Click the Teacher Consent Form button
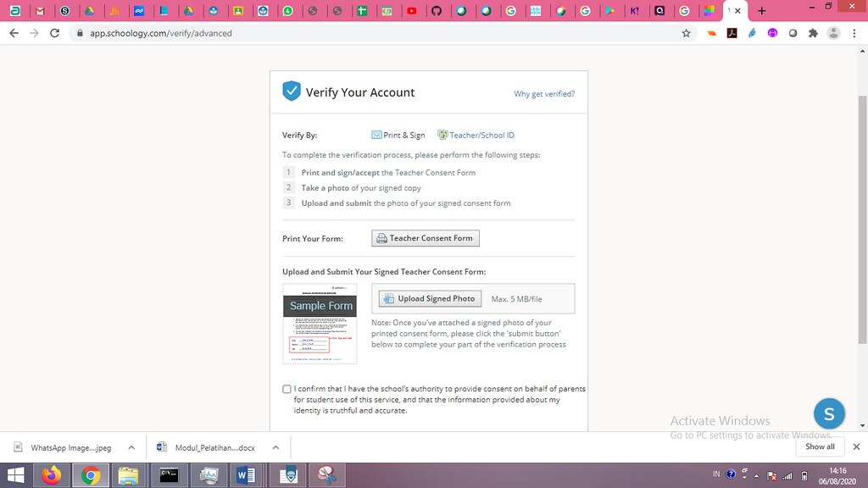The image size is (868, 488). (426, 238)
